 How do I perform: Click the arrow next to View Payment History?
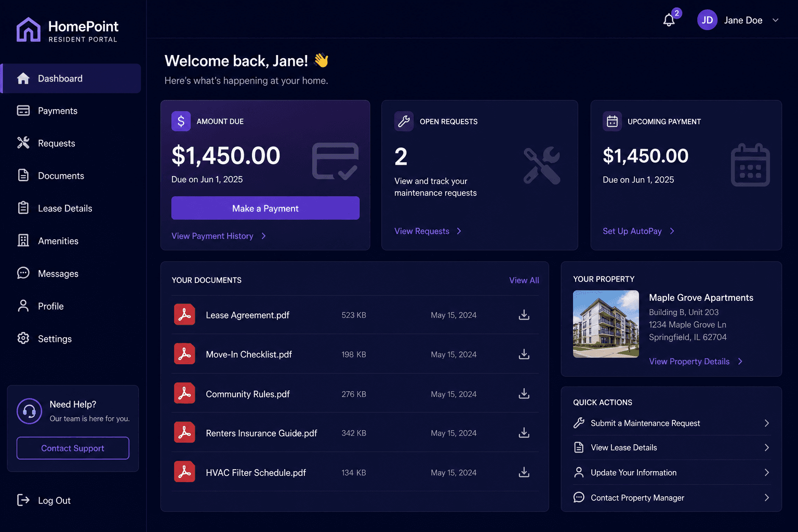[263, 236]
